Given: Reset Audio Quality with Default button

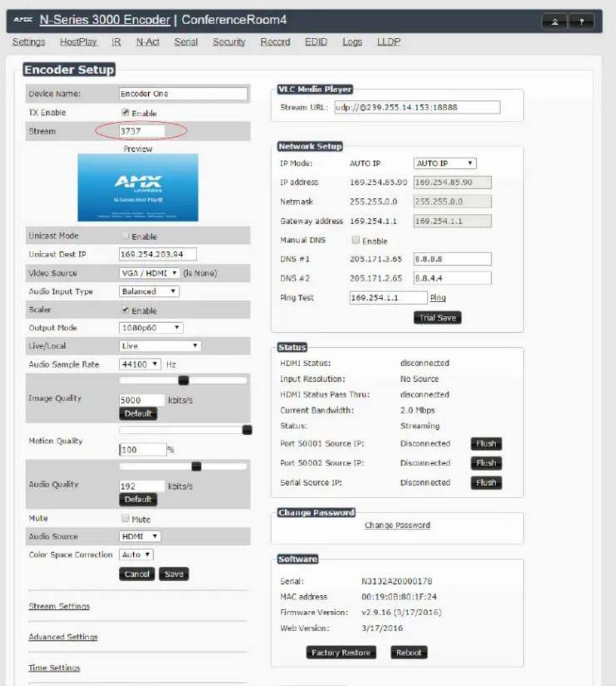Looking at the screenshot, I should 138,499.
